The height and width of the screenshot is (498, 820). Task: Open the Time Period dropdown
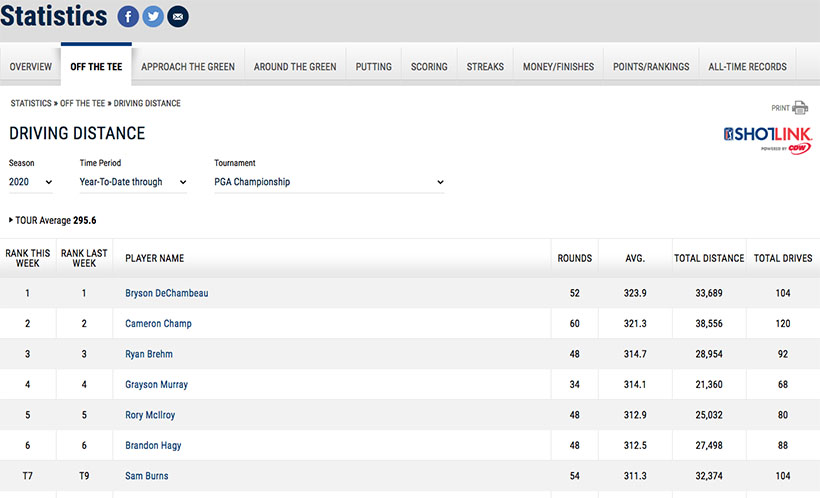tap(134, 182)
